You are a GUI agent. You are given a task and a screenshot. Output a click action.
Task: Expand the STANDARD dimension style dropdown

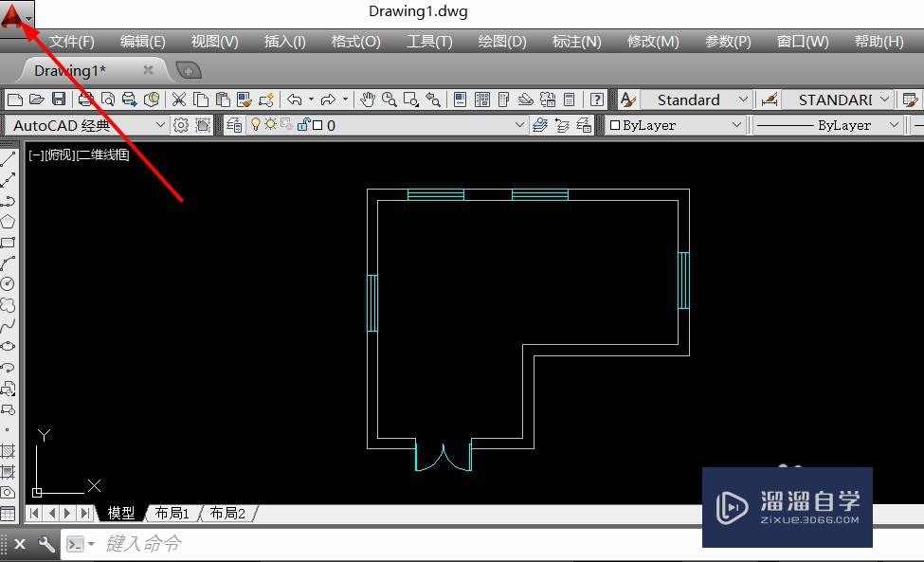point(884,100)
